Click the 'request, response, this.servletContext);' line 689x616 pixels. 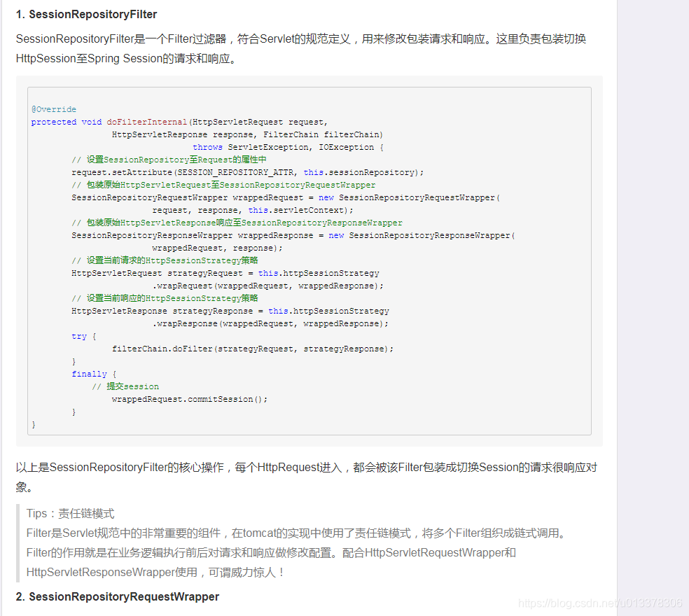click(253, 210)
